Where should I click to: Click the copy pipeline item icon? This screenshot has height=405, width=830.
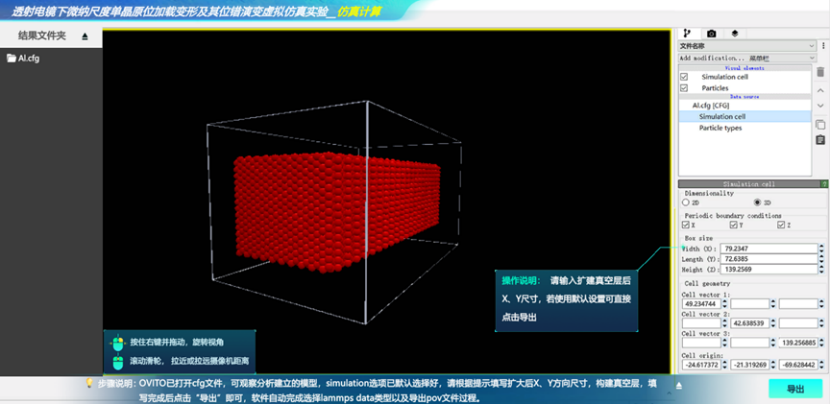coord(820,124)
